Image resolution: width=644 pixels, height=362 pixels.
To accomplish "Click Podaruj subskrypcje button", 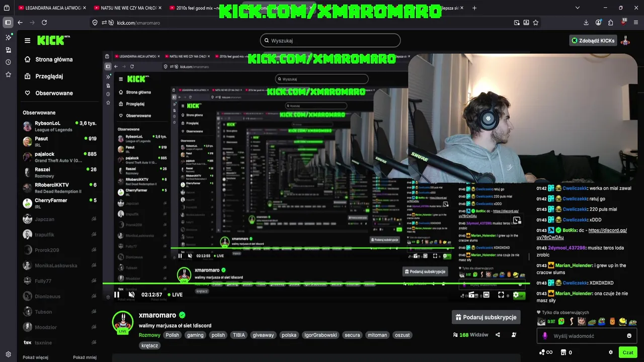I will tap(486, 317).
